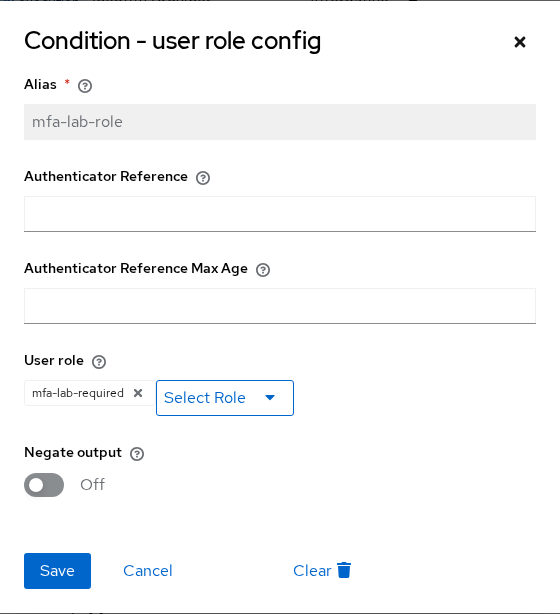Click the Negate output label
Viewport: 560px width, 614px height.
pos(73,452)
